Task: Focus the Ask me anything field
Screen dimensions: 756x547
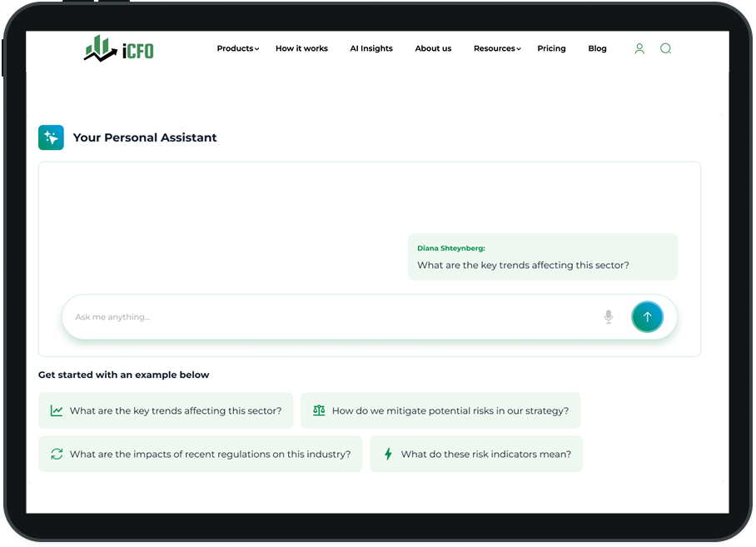Action: tap(333, 317)
